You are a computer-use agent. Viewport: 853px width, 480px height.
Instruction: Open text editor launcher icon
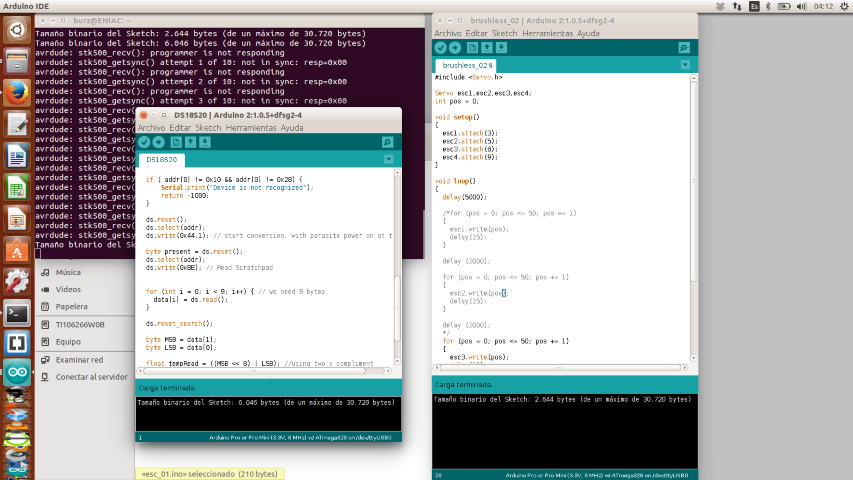click(x=17, y=125)
